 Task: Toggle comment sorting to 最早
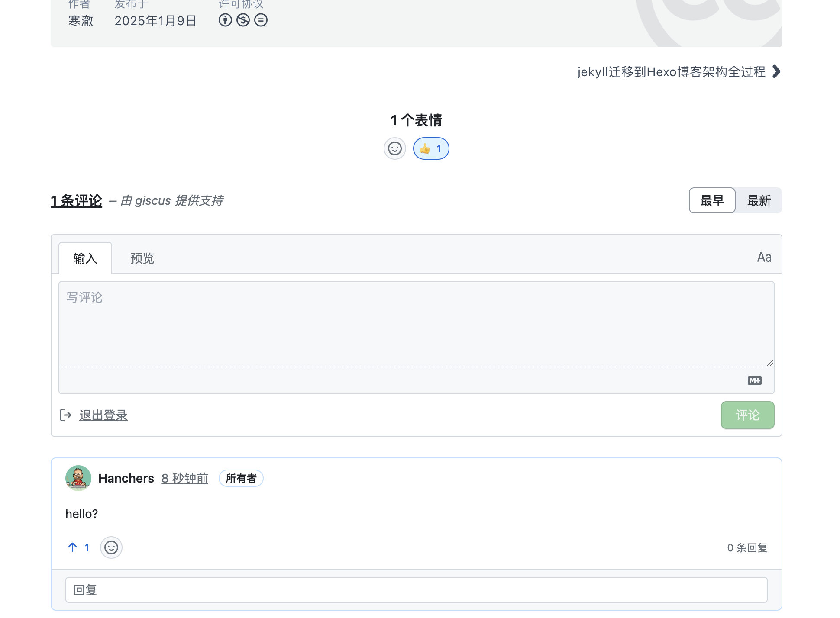pos(712,200)
